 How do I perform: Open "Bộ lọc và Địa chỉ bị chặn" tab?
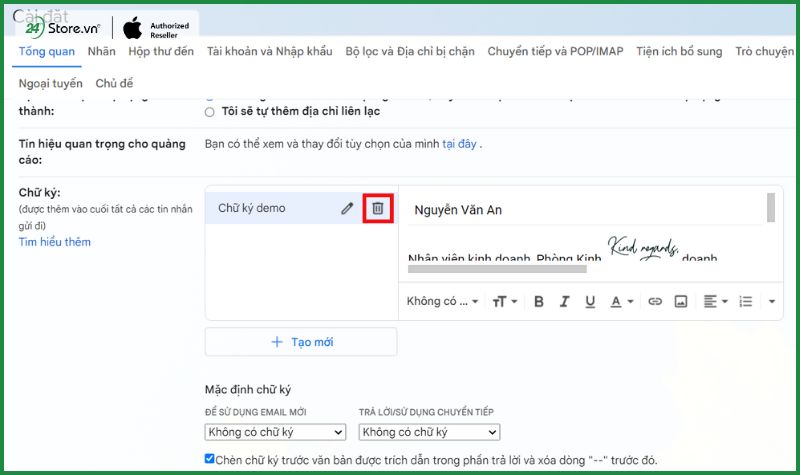point(410,52)
